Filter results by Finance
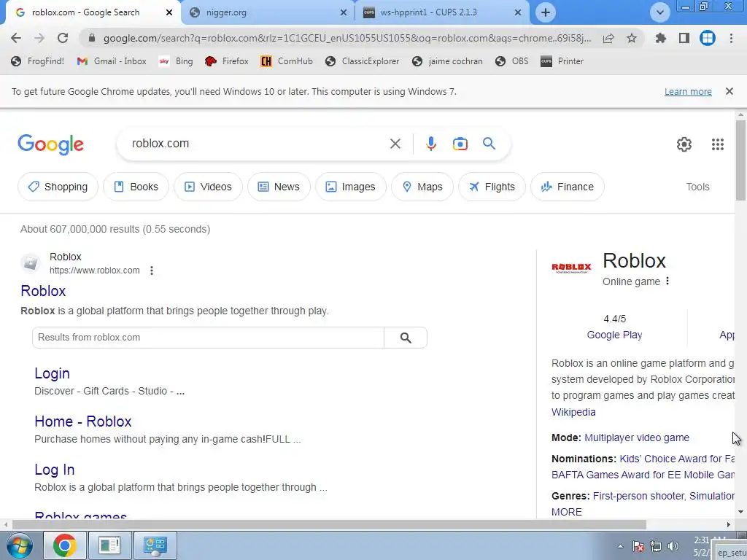 point(568,187)
